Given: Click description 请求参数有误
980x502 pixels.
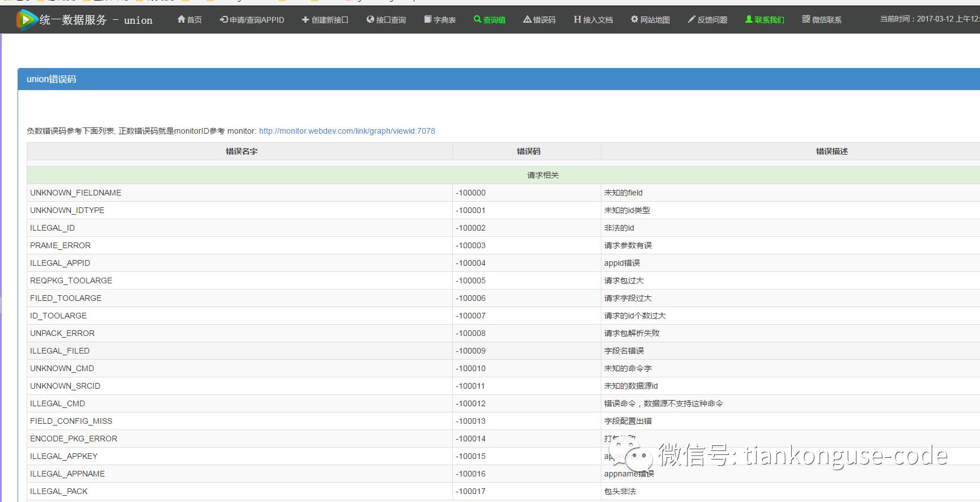Looking at the screenshot, I should (628, 245).
